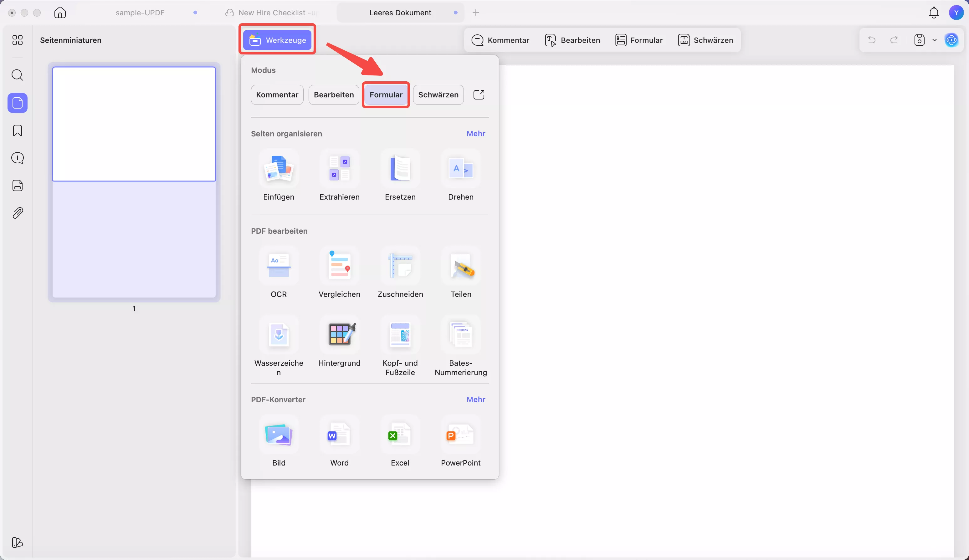Open the attachments paperclip panel
This screenshot has height=560, width=969.
click(17, 213)
